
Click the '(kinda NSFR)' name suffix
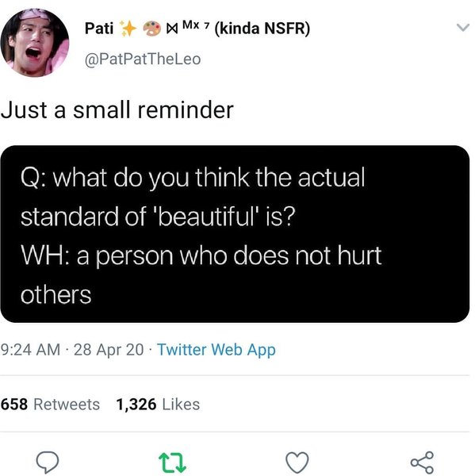(262, 29)
